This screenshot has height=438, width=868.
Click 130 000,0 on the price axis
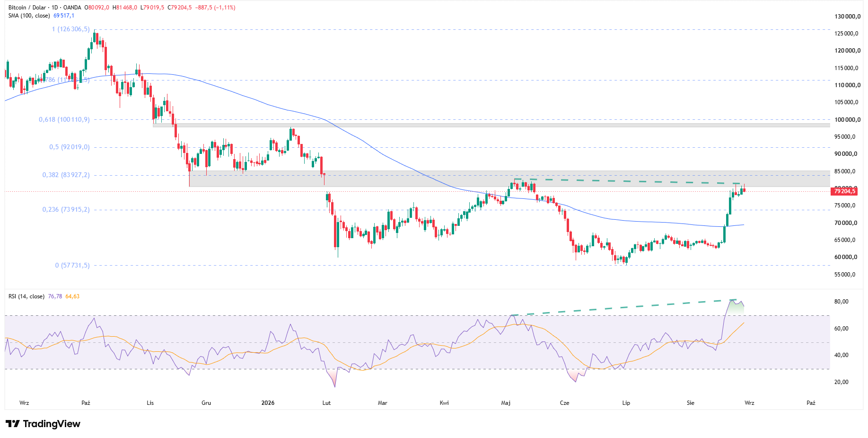[x=848, y=17]
